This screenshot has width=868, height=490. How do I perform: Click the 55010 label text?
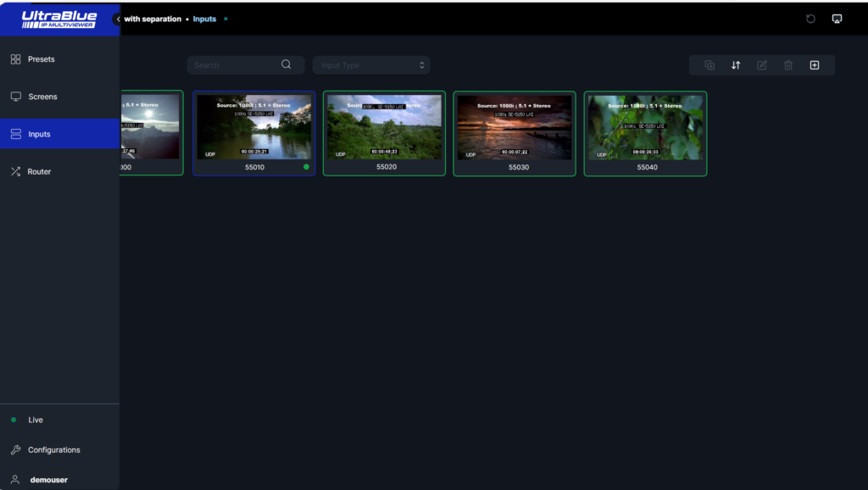coord(254,167)
